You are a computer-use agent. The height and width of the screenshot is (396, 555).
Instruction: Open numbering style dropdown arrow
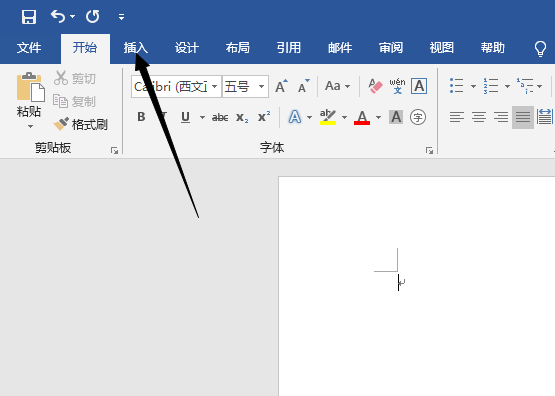coord(507,86)
